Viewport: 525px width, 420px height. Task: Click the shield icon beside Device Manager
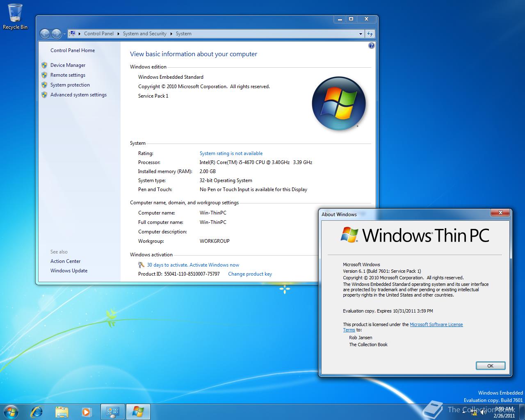click(x=44, y=65)
